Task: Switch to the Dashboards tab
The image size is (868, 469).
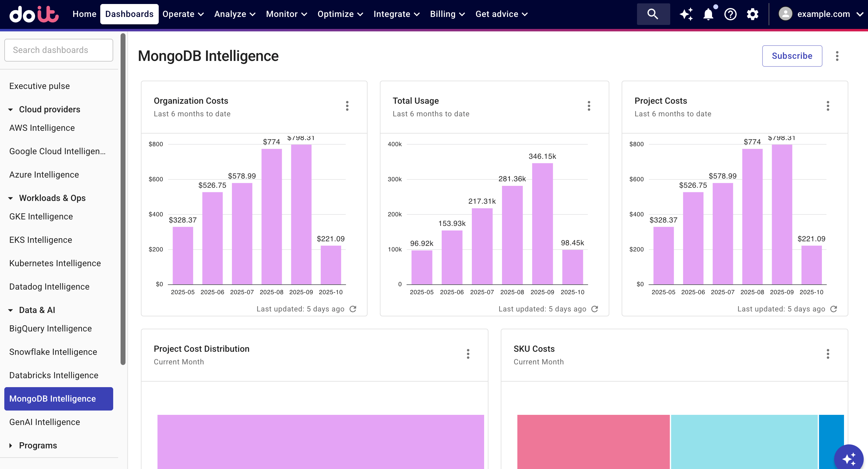Action: point(129,14)
